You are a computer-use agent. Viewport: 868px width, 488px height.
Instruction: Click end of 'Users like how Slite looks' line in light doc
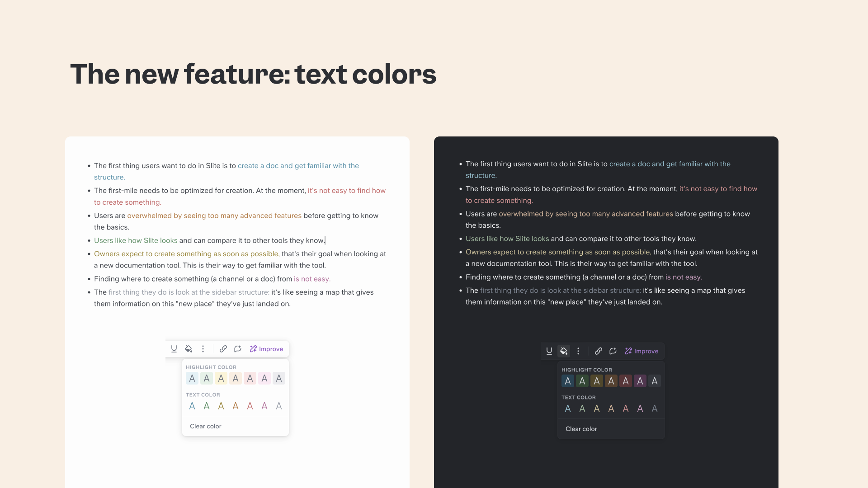click(x=325, y=240)
